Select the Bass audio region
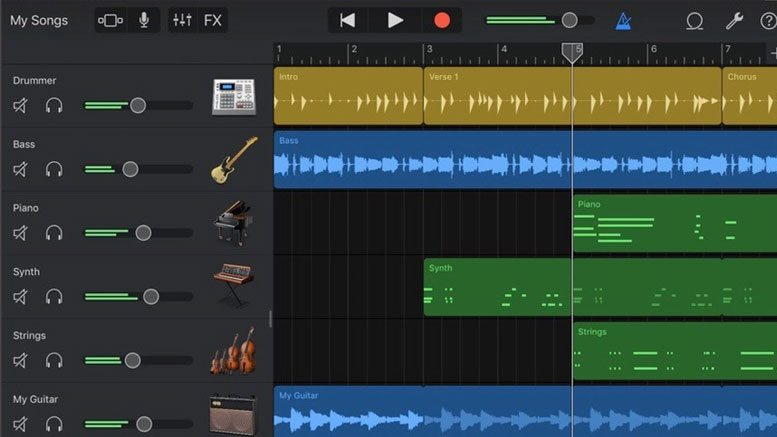Image resolution: width=777 pixels, height=437 pixels. [x=525, y=160]
